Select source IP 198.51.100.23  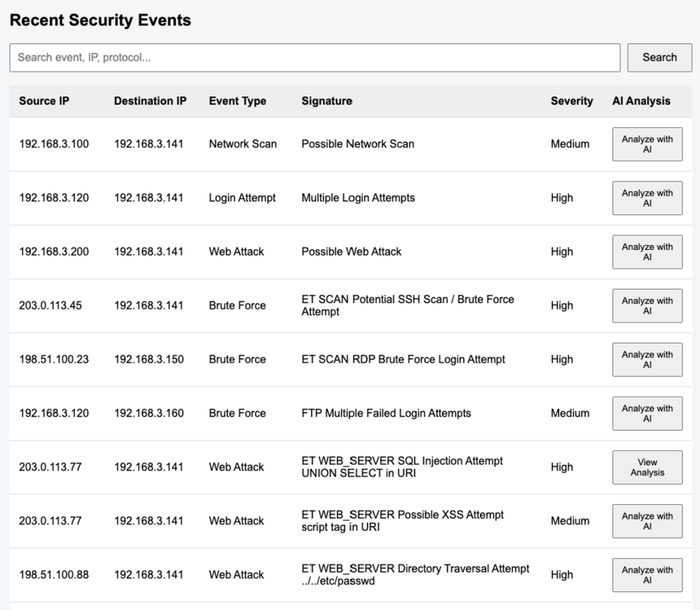pyautogui.click(x=53, y=359)
